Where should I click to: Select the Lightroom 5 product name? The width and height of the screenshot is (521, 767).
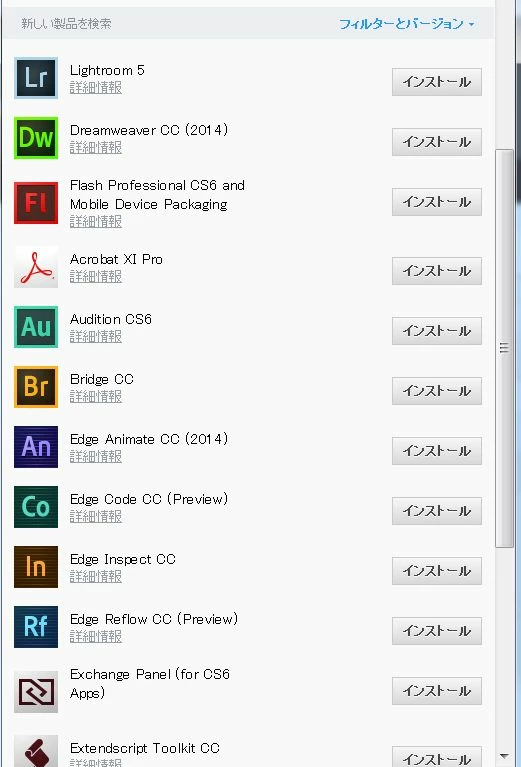coord(107,70)
